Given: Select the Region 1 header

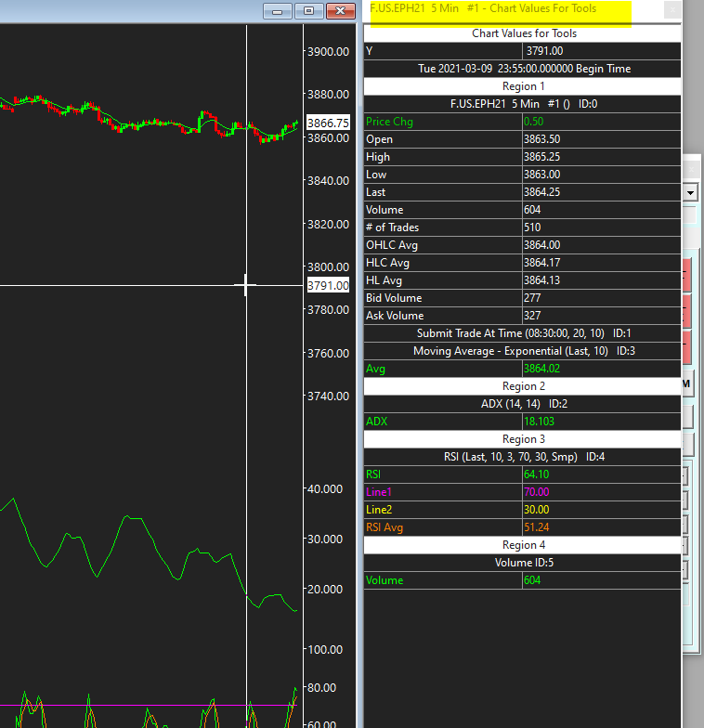Looking at the screenshot, I should pyautogui.click(x=522, y=86).
